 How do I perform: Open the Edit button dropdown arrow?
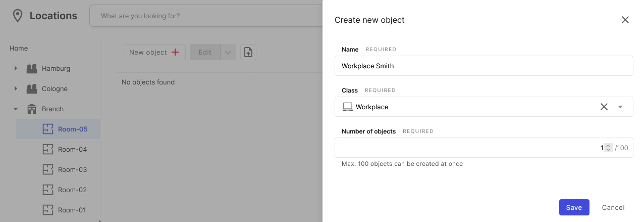pos(228,52)
